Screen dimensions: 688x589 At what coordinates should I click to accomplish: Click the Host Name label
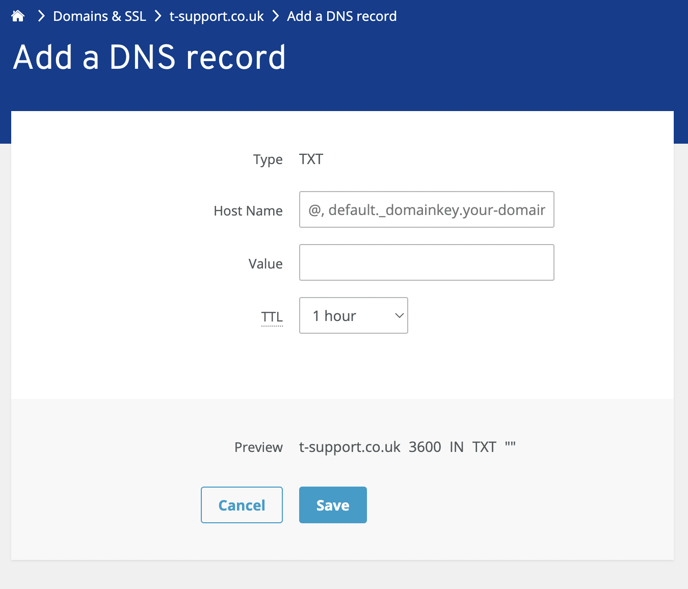(248, 211)
